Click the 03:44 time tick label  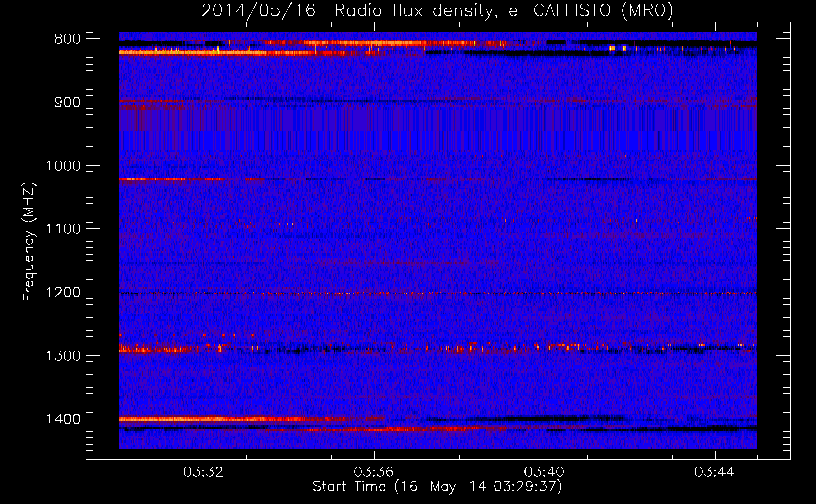(715, 472)
